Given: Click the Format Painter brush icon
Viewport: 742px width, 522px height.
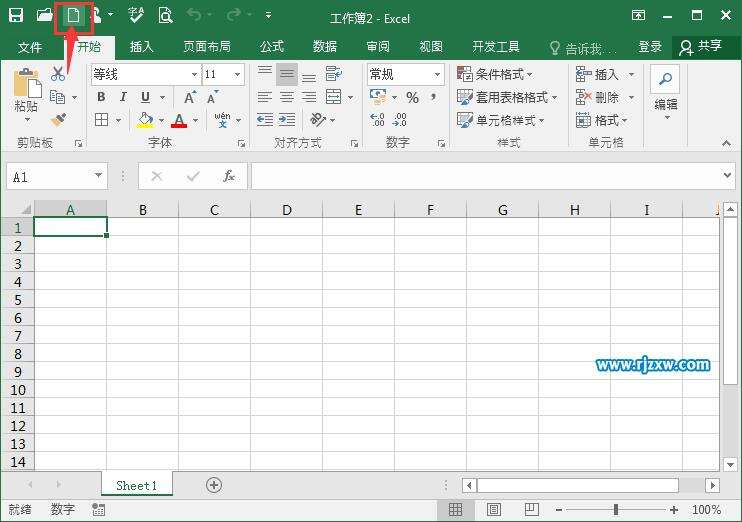Looking at the screenshot, I should click(58, 119).
